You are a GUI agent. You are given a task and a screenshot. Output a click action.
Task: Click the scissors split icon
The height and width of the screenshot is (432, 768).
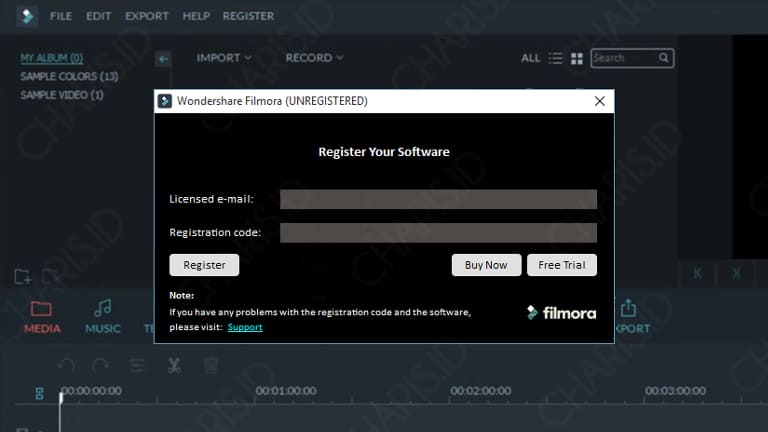click(x=174, y=366)
